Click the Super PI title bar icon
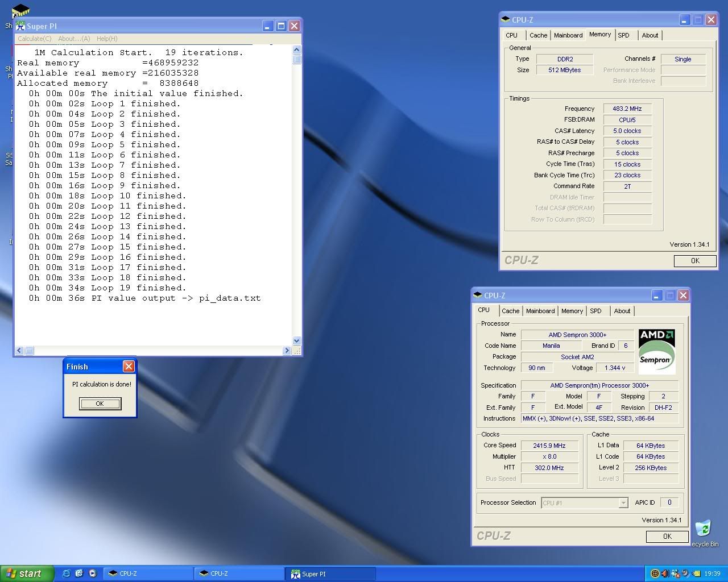The height and width of the screenshot is (582, 728). (x=20, y=26)
